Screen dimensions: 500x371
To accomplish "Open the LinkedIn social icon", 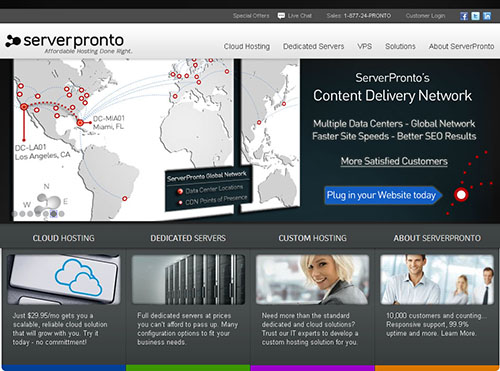I will click(x=487, y=16).
